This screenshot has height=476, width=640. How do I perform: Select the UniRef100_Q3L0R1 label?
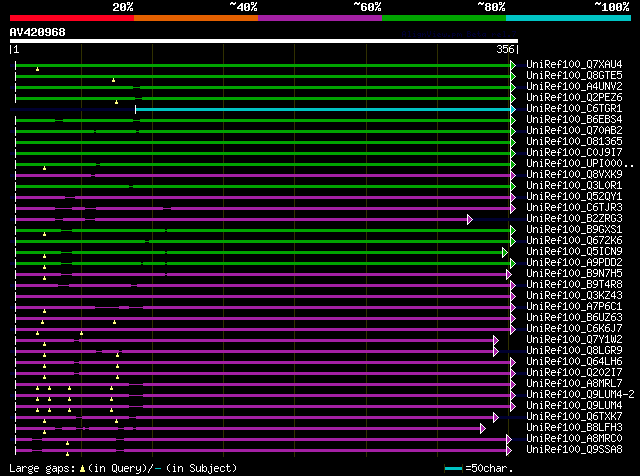(574, 186)
